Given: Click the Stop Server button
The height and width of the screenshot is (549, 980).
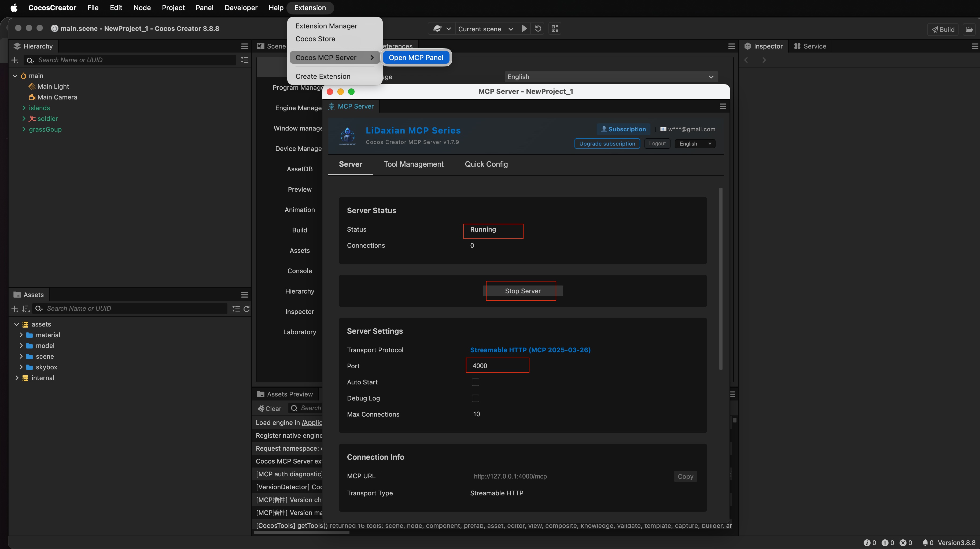Looking at the screenshot, I should (x=522, y=291).
